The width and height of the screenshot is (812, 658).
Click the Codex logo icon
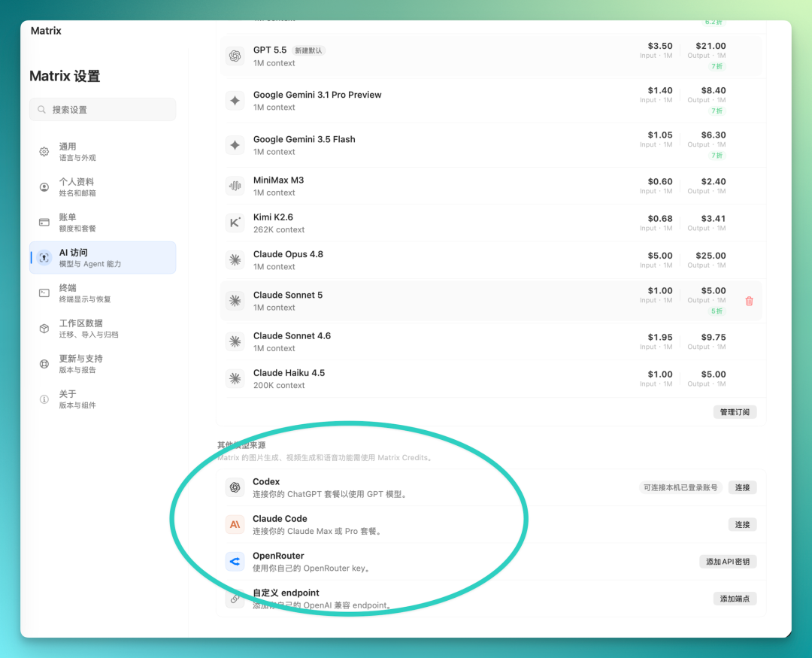(x=235, y=487)
